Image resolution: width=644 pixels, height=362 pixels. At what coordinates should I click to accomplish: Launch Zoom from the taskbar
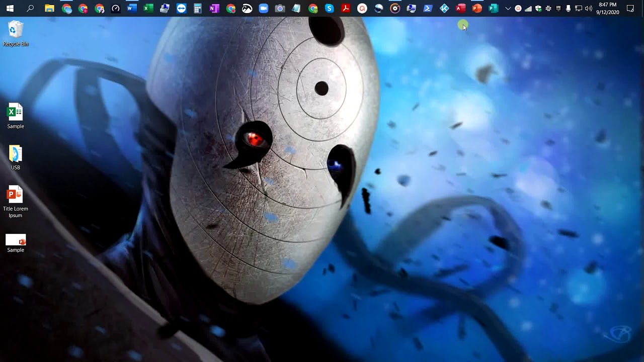[264, 9]
